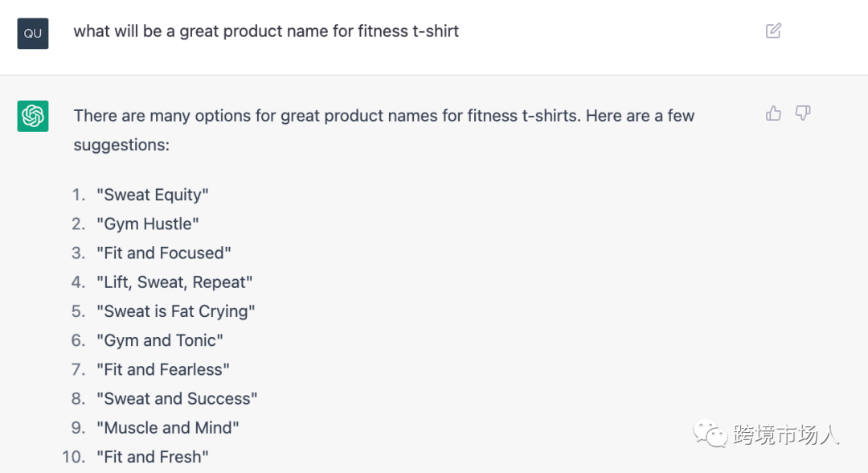Click the WeChat logo in the watermark
868x473 pixels.
point(710,434)
